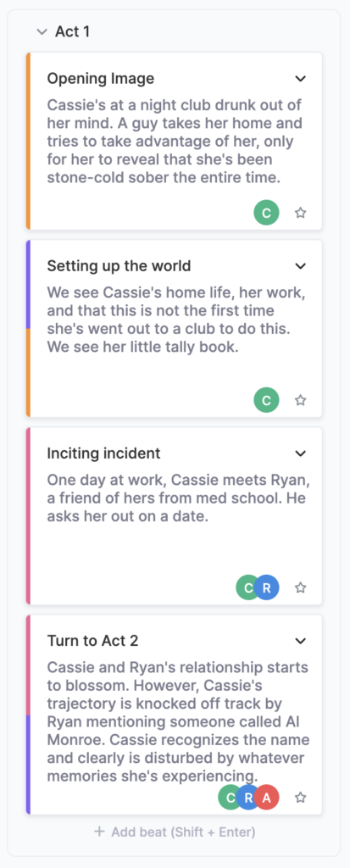Click orange color bar on Opening Image card
The height and width of the screenshot is (868, 350).
(x=28, y=142)
